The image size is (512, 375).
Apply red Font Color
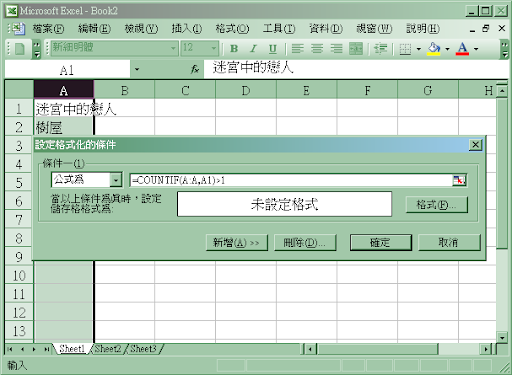click(x=462, y=49)
